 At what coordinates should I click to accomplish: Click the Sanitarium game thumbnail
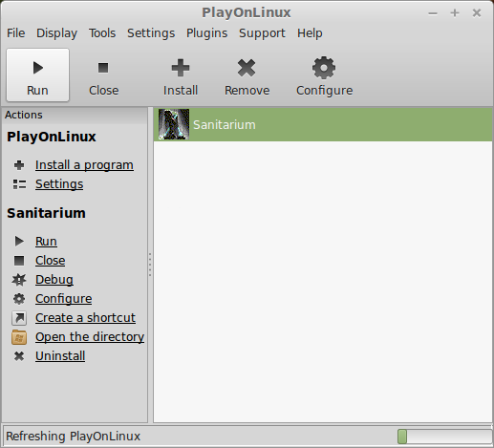pos(174,124)
